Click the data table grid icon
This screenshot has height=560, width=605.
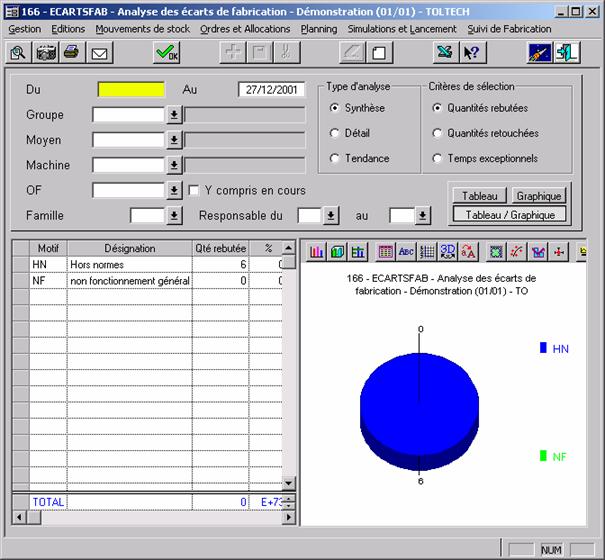[x=385, y=252]
